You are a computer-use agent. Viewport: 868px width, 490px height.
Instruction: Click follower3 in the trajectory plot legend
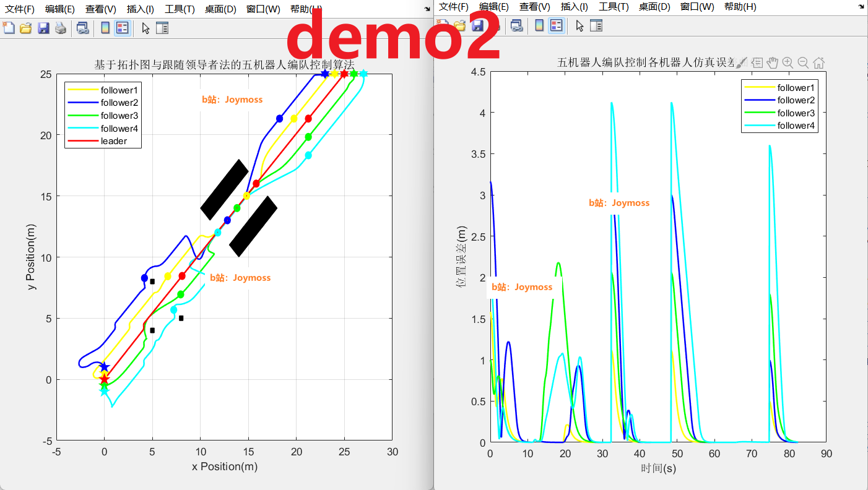tap(120, 116)
